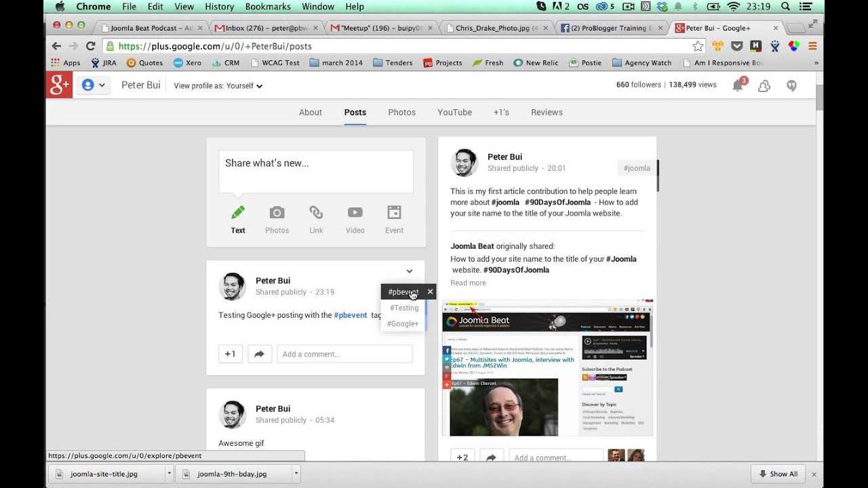Expand options chevron on pbevent post
Viewport: 868px width, 488px height.
[x=410, y=271]
